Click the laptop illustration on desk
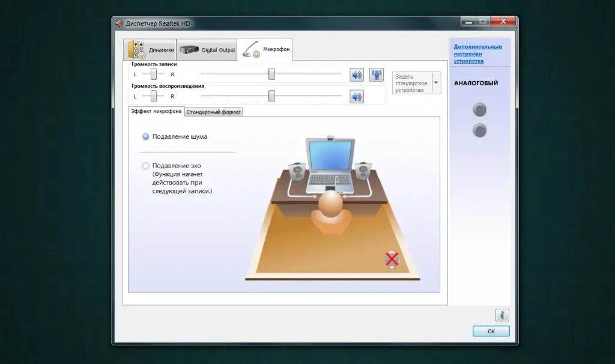 (x=330, y=165)
